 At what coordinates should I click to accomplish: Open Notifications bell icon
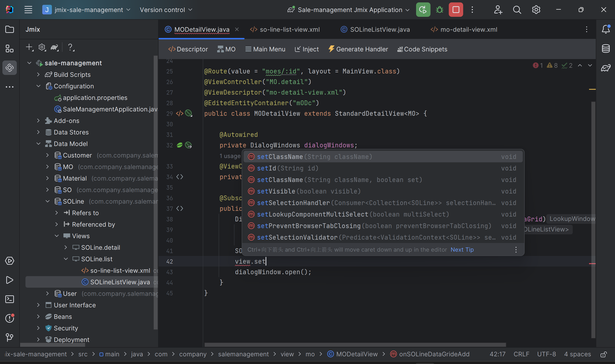pyautogui.click(x=605, y=30)
